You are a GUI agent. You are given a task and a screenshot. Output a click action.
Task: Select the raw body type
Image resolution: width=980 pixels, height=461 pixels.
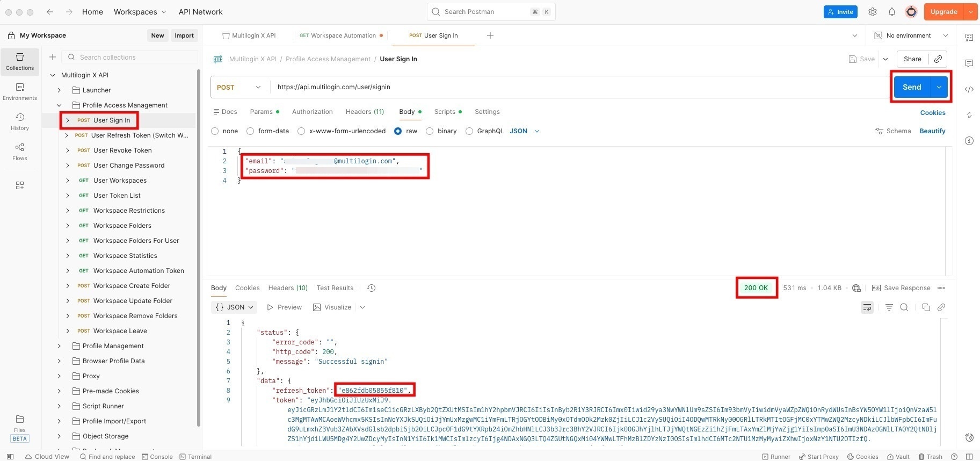[398, 131]
